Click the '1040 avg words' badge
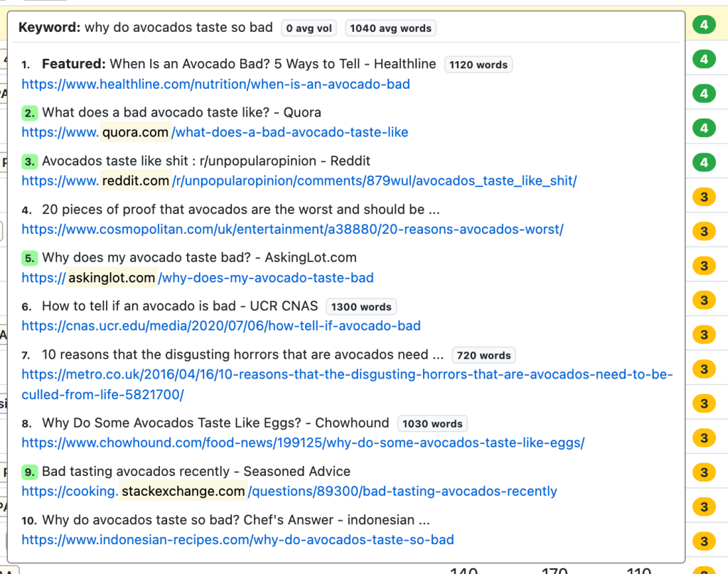This screenshot has width=728, height=574. pos(390,28)
